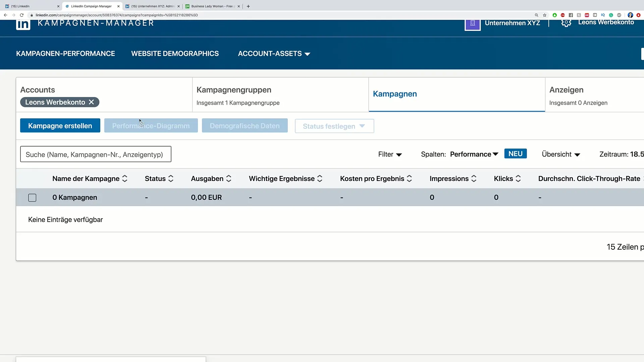This screenshot has height=362, width=644.
Task: Open the 15 Zeilen rows-per-page selector
Action: tap(625, 247)
